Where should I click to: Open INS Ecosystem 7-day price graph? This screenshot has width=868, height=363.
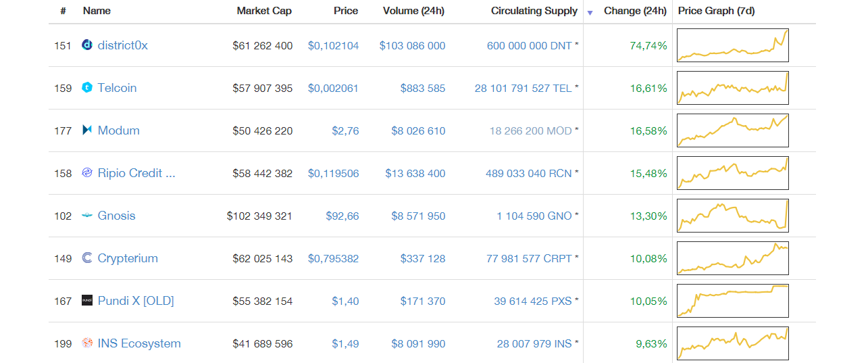click(x=733, y=343)
